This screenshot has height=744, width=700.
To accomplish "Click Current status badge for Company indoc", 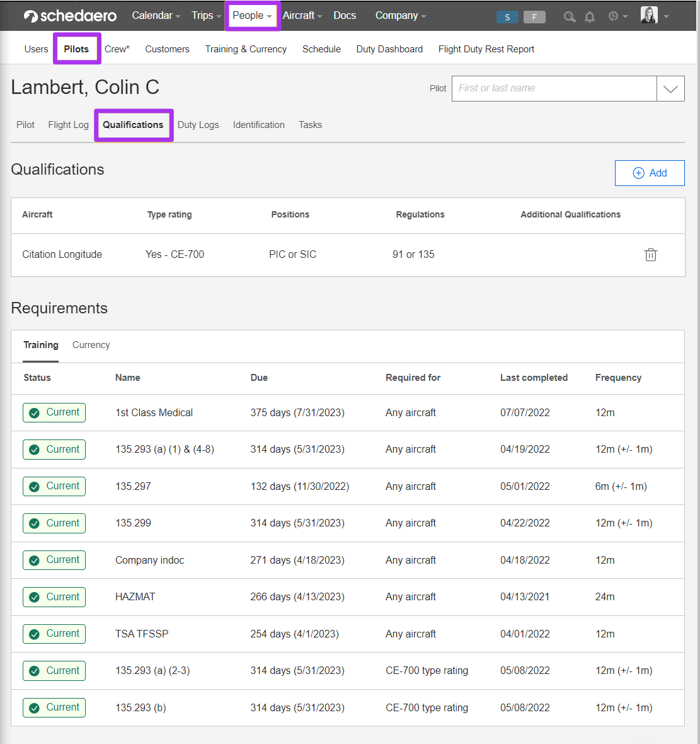I will pos(54,560).
